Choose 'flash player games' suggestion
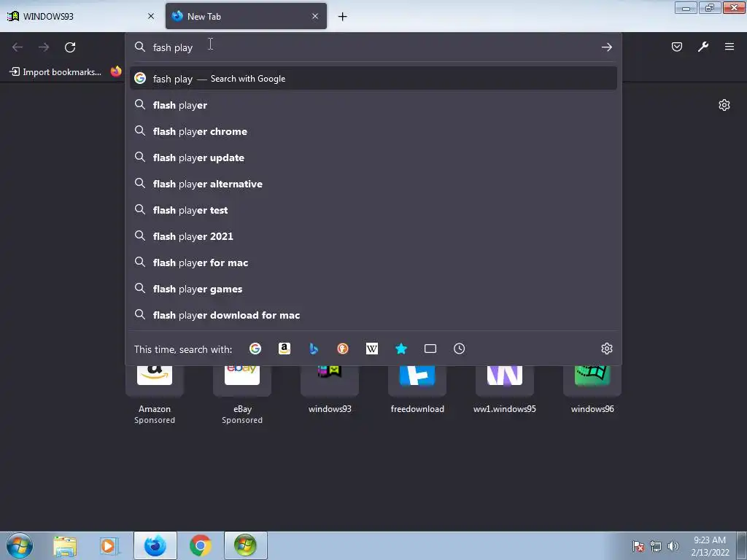The image size is (747, 560). pyautogui.click(x=373, y=289)
